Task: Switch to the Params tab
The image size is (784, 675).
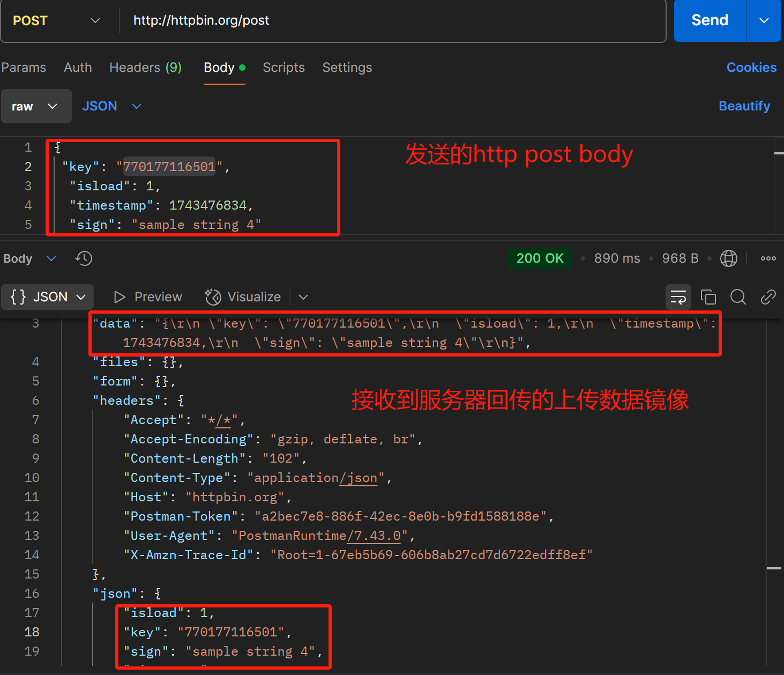Action: 24,68
